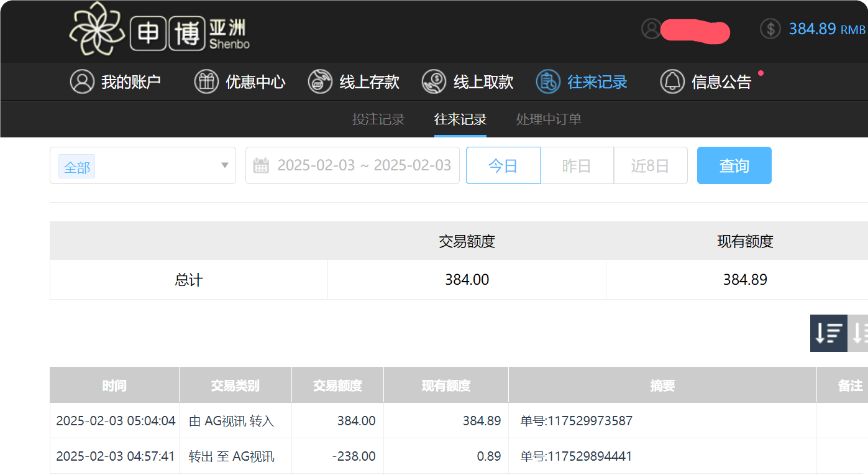Click the 信息公告 bell icon
This screenshot has width=868, height=475.
(672, 81)
